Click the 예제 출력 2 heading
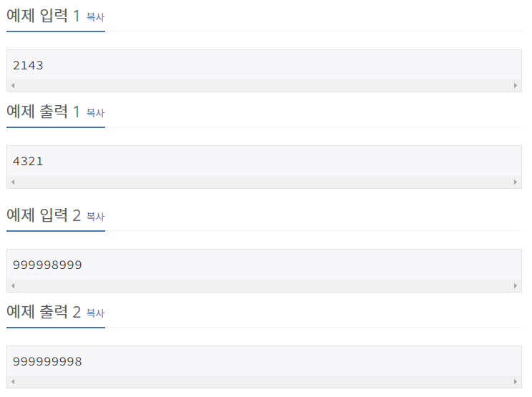The height and width of the screenshot is (397, 532). (44, 312)
